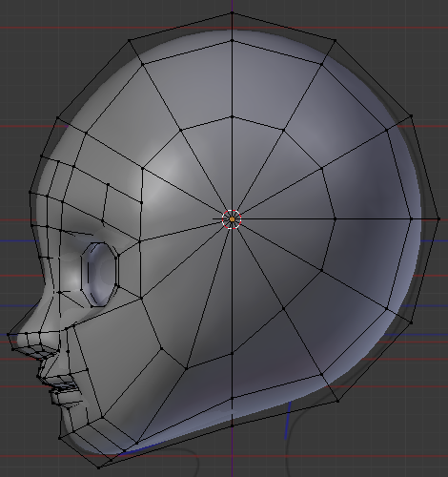Viewport: 448px width, 477px height.
Task: Select the rightmost cage vertex behind the head
Action: [x=439, y=219]
